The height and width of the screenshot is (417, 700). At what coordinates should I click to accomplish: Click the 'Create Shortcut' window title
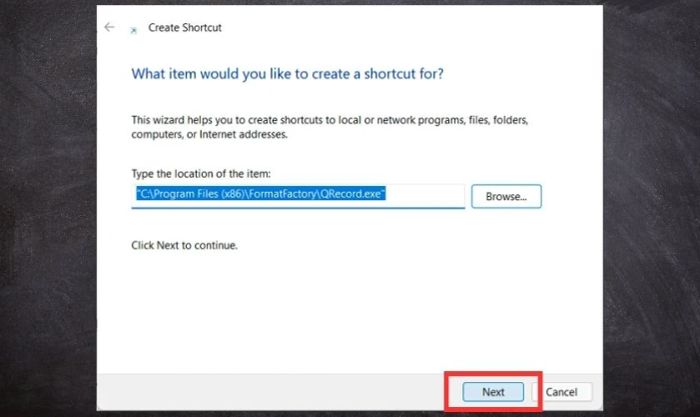click(185, 28)
